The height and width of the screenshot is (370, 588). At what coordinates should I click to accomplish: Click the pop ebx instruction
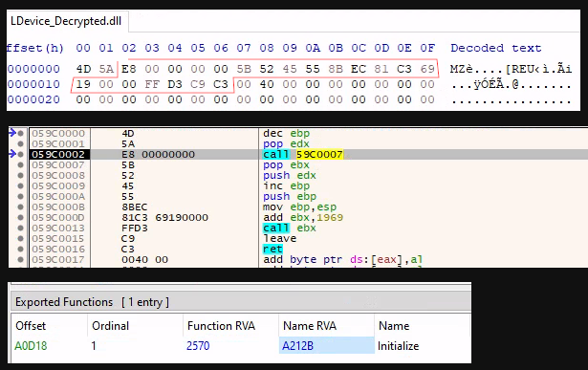click(x=286, y=164)
